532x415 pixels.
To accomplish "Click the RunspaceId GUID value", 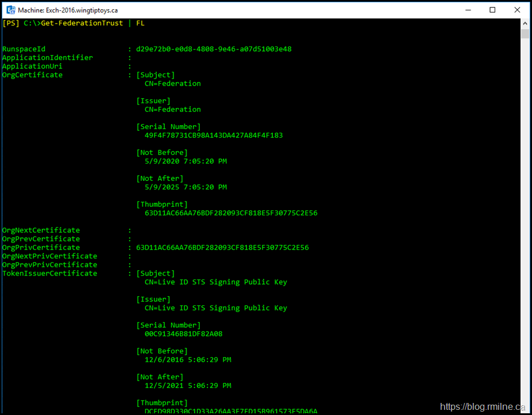I will tap(214, 49).
